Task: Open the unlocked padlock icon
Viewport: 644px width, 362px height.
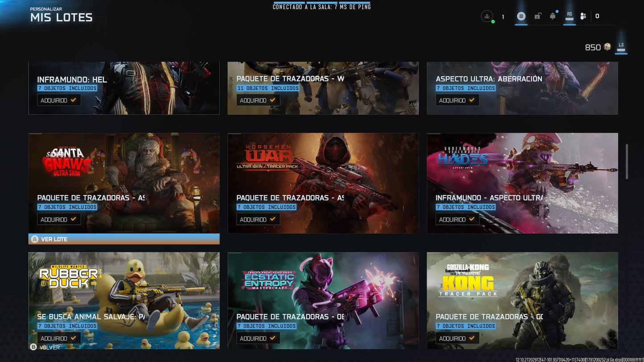Action: [537, 16]
